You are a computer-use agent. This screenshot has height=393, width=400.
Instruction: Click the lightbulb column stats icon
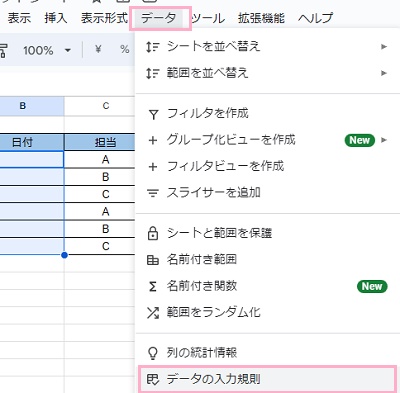point(152,353)
